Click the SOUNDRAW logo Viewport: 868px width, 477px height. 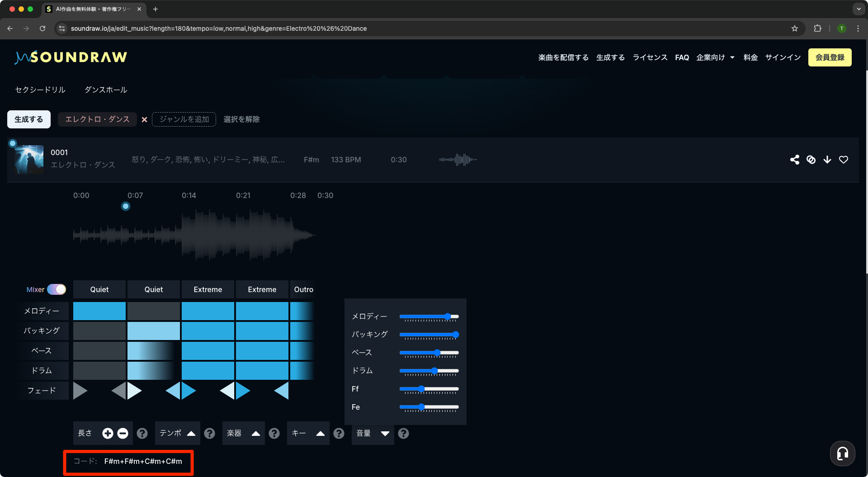[71, 57]
